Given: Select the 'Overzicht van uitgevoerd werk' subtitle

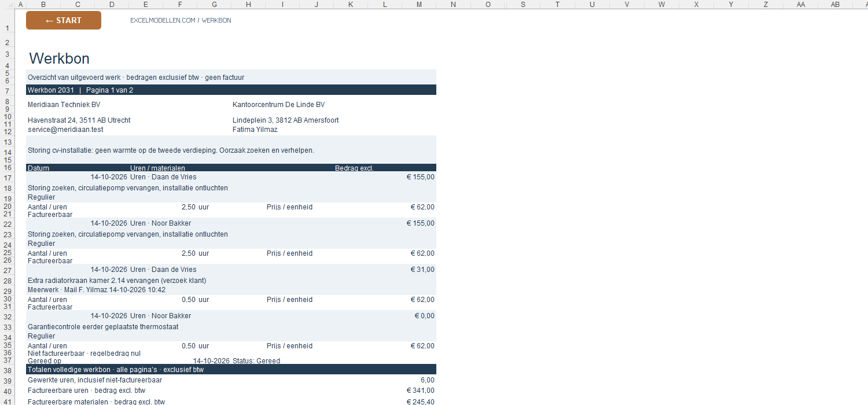Looking at the screenshot, I should click(x=136, y=78).
